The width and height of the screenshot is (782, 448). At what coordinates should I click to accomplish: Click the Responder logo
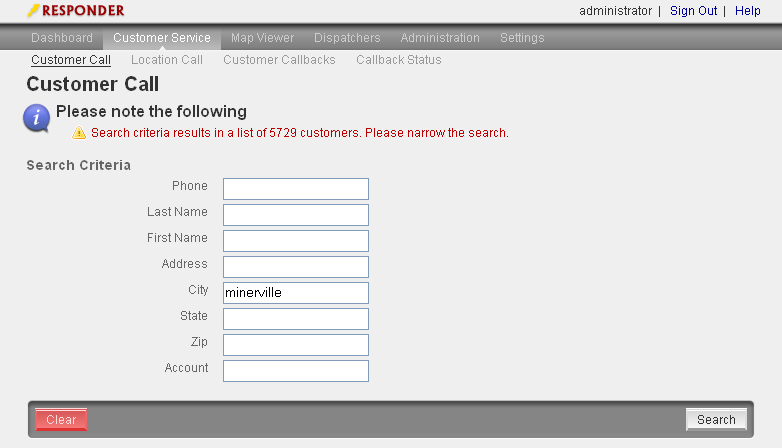76,11
